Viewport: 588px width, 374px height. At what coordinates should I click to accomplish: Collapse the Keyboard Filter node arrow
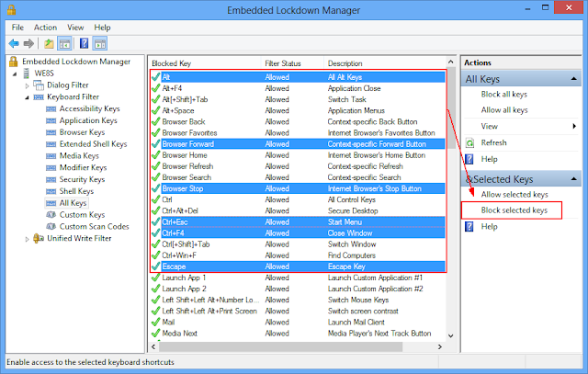27,97
